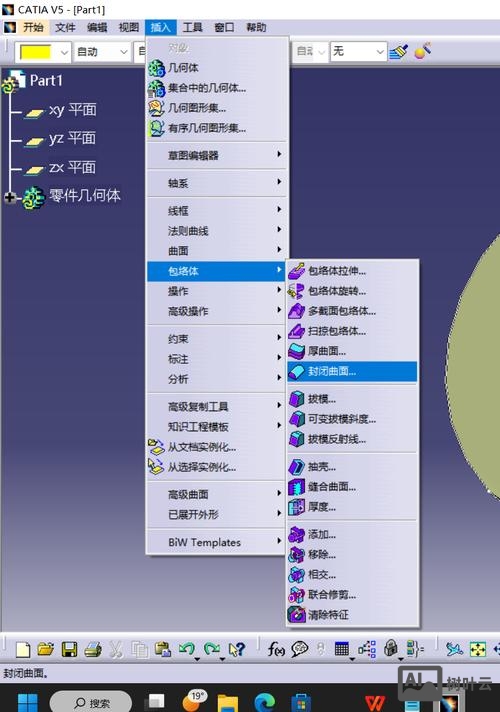This screenshot has height=712, width=500.
Task: Open the 开始 menu
Action: (x=33, y=28)
